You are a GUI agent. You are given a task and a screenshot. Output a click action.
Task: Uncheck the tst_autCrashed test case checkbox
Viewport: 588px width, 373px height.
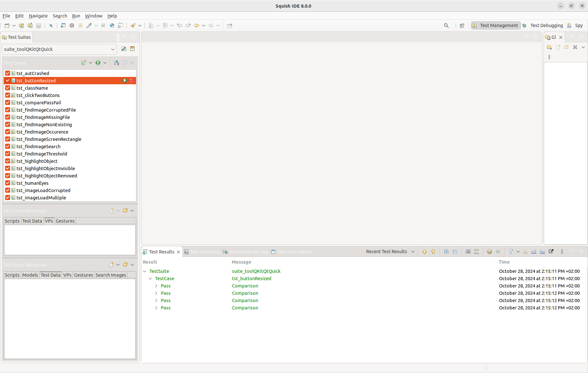(x=8, y=73)
